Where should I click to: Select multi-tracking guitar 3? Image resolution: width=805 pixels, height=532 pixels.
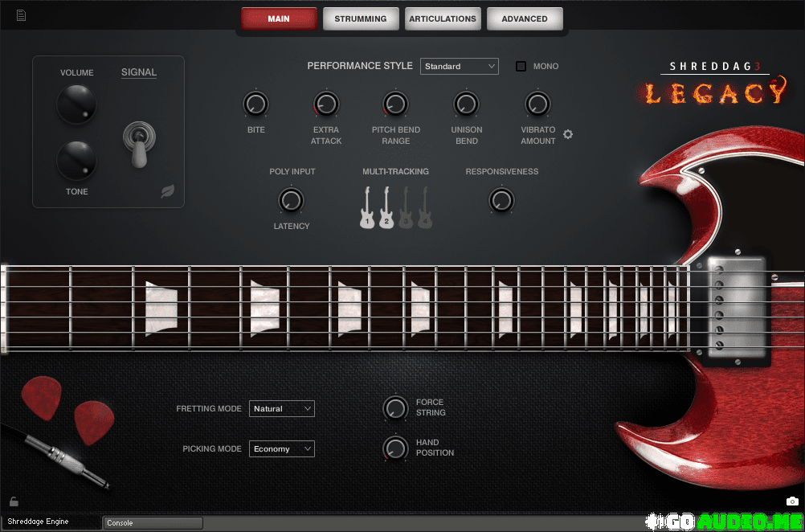pyautogui.click(x=406, y=207)
